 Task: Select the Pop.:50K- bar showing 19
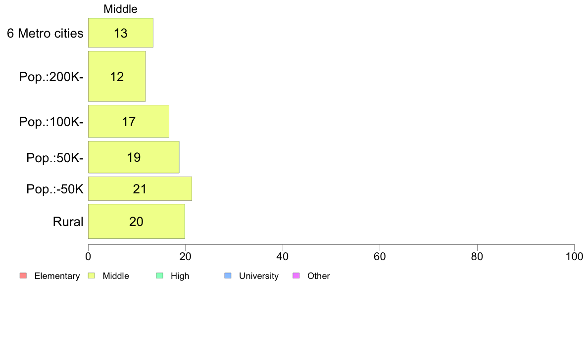(x=134, y=157)
